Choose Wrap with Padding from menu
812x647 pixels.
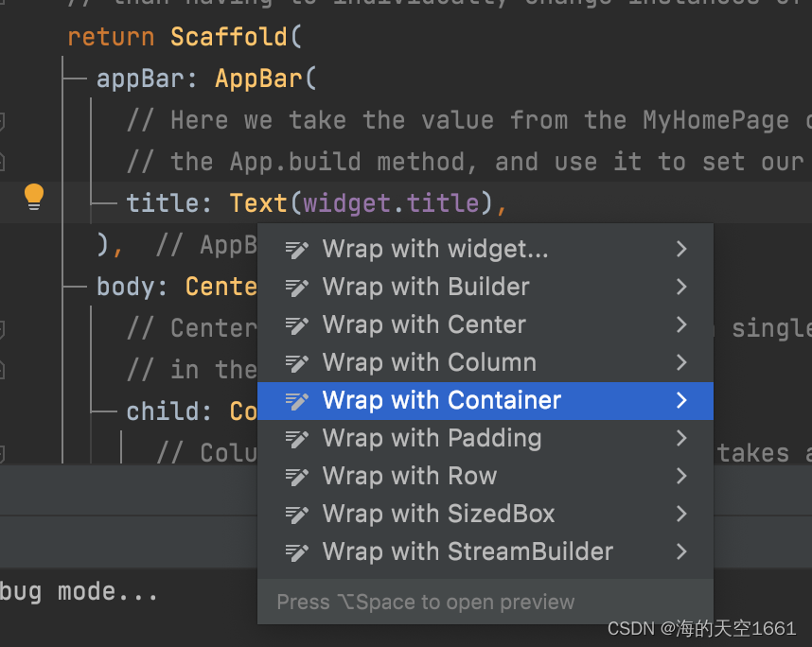point(432,438)
